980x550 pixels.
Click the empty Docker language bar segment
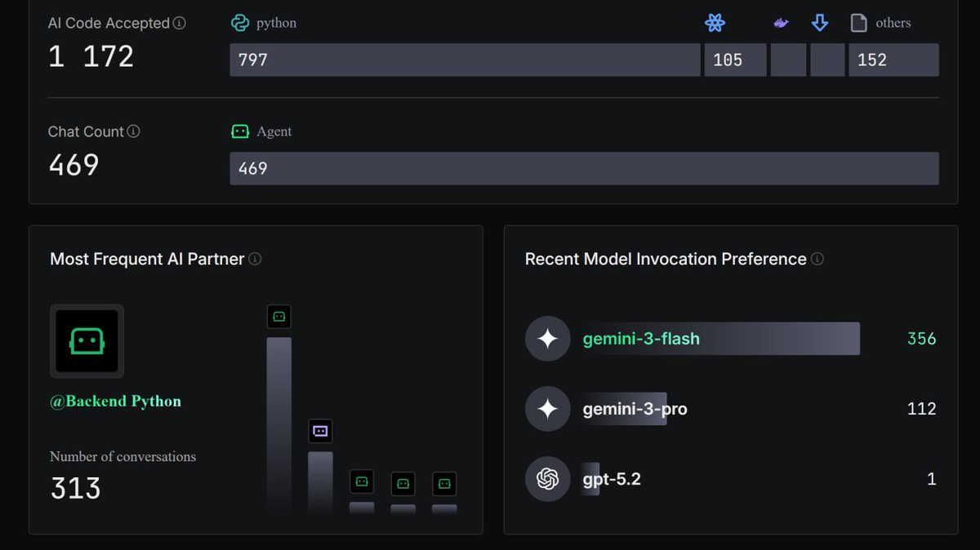tap(788, 60)
